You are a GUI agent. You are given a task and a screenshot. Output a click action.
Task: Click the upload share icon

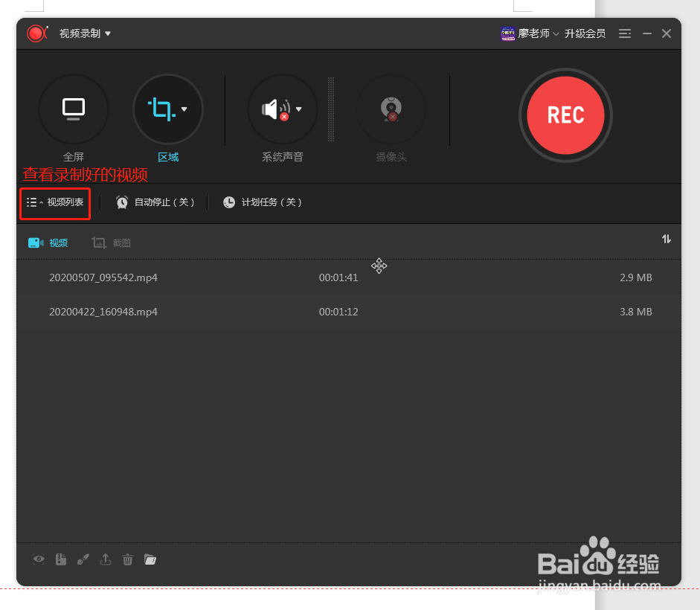106,559
